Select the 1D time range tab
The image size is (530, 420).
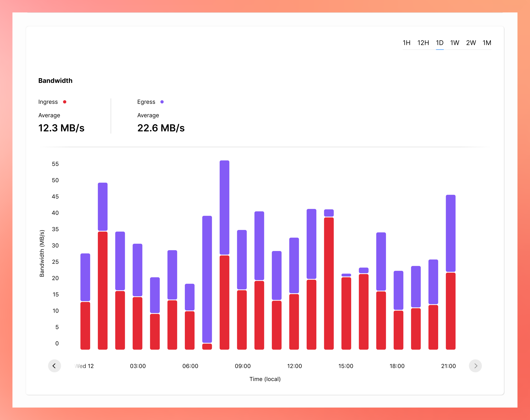[440, 43]
